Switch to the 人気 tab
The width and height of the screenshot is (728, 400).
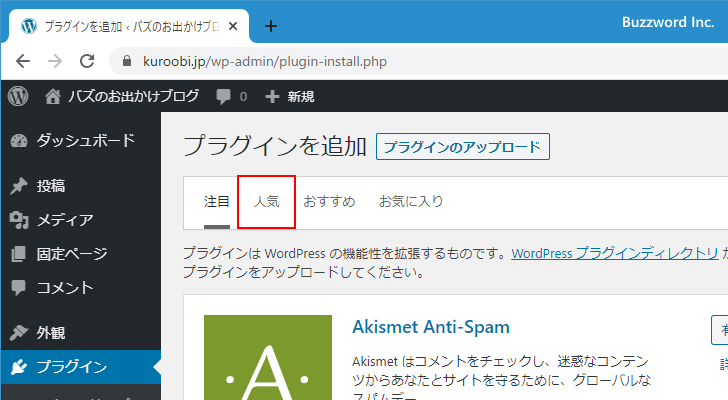[x=266, y=201]
